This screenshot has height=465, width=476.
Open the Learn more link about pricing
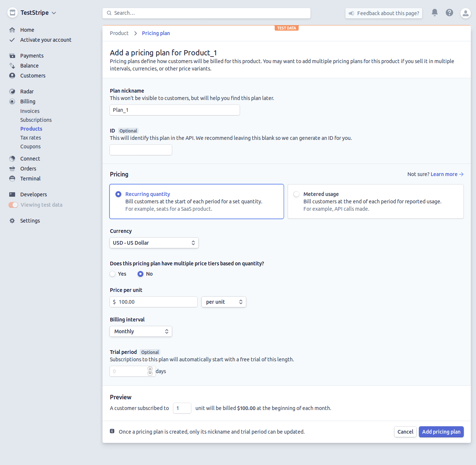tap(444, 174)
